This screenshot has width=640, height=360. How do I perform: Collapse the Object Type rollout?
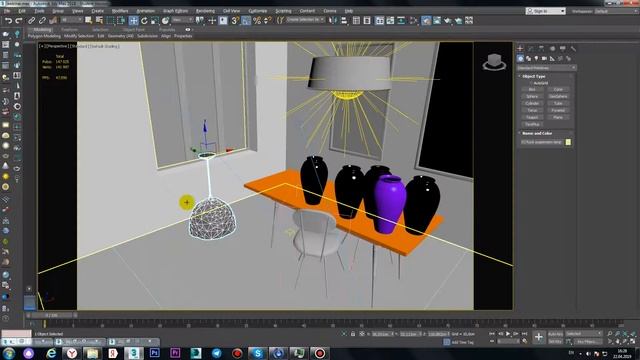point(533,76)
